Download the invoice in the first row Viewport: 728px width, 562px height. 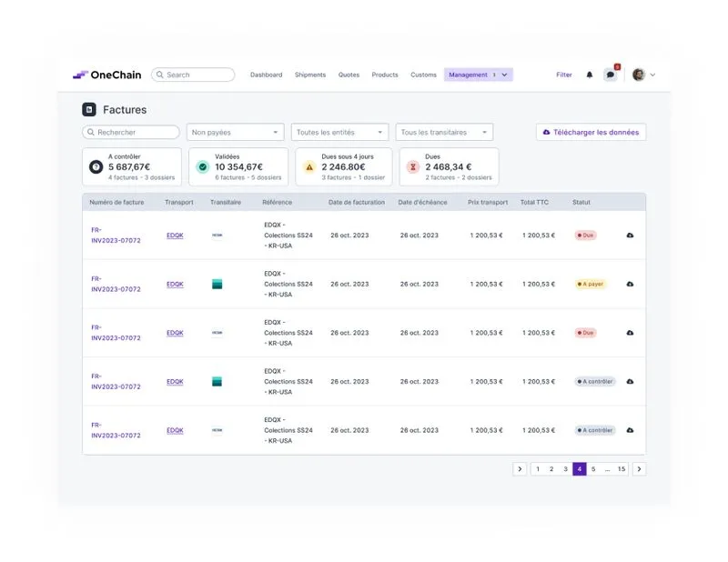(630, 236)
